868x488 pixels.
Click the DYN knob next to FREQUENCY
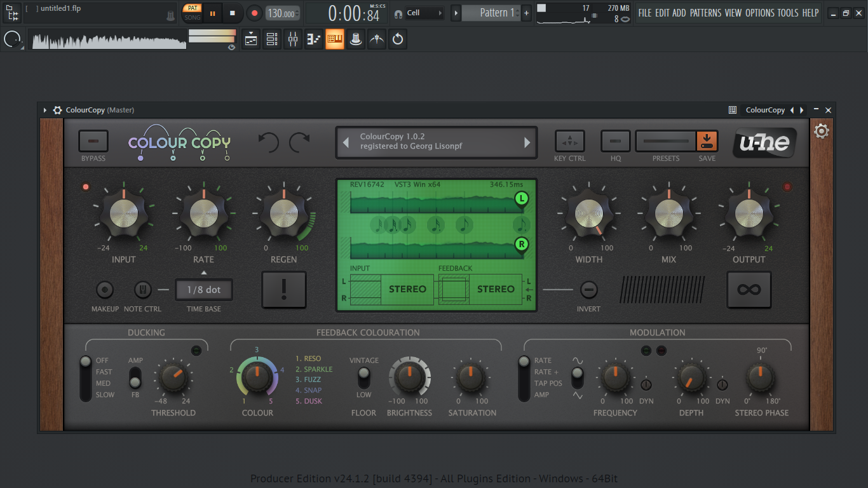[x=646, y=384]
